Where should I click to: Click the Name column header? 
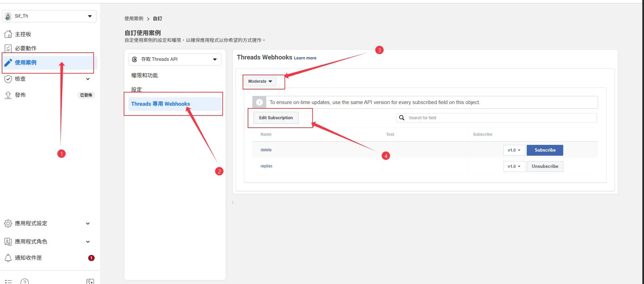tap(266, 134)
